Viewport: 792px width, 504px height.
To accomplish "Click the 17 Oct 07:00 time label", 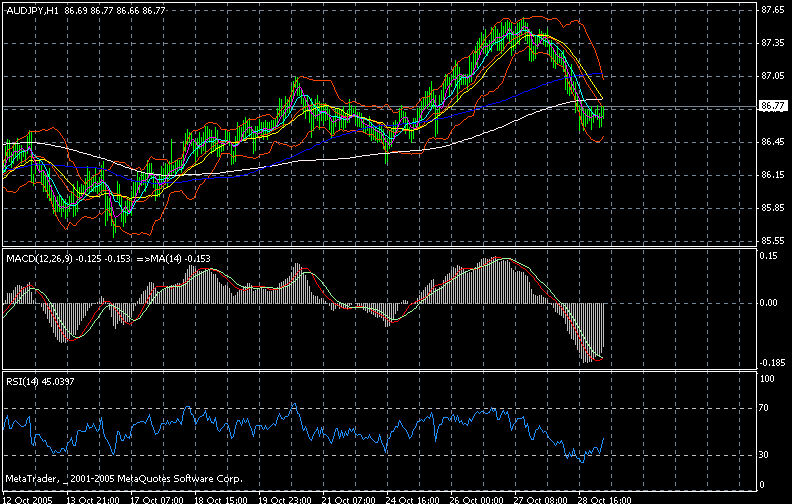I will click(x=157, y=499).
